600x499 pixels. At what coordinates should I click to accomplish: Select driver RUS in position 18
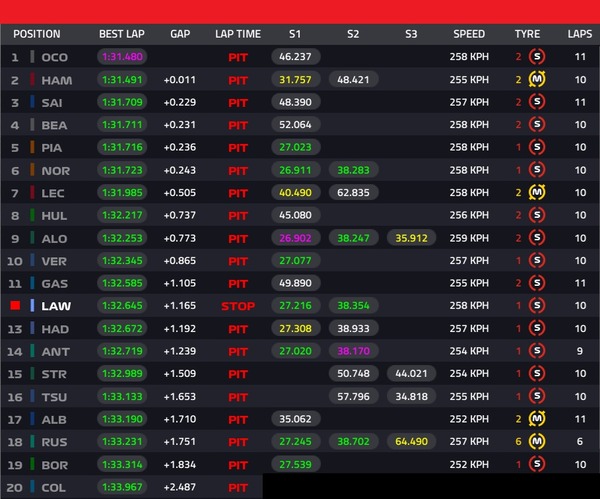click(x=54, y=442)
